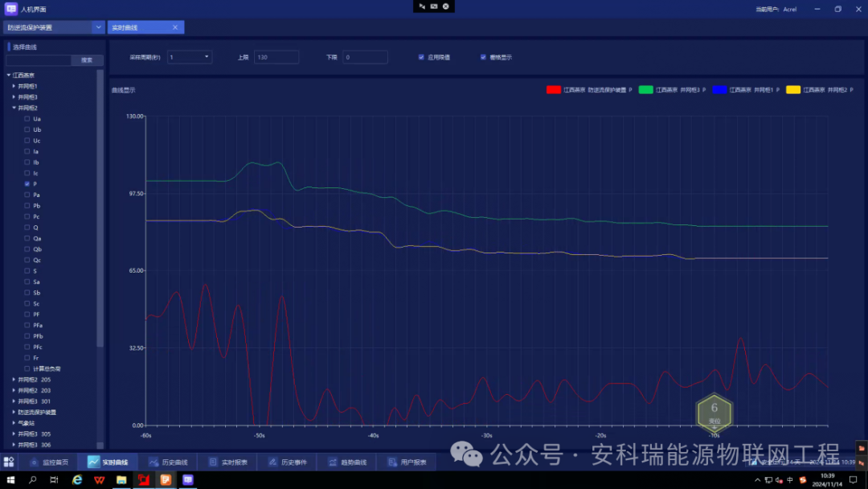Image resolution: width=868 pixels, height=489 pixels.
Task: Click the red remote-control app taskbar icon
Action: 143,479
